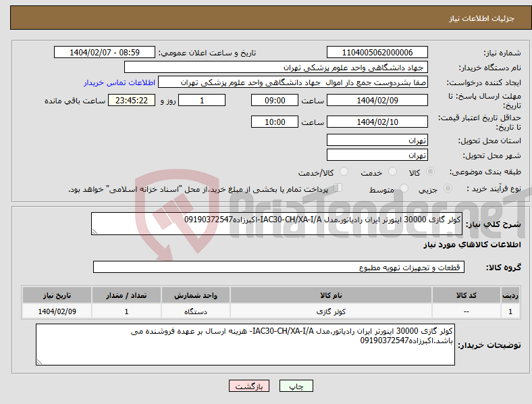
Task: Click the table date cell 1404/02/09
Action: pyautogui.click(x=57, y=311)
